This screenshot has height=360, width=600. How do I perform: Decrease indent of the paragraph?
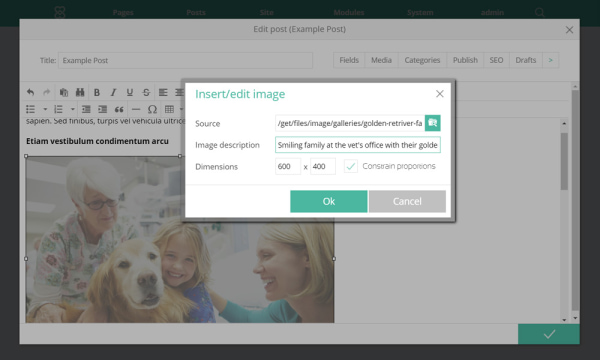click(86, 109)
